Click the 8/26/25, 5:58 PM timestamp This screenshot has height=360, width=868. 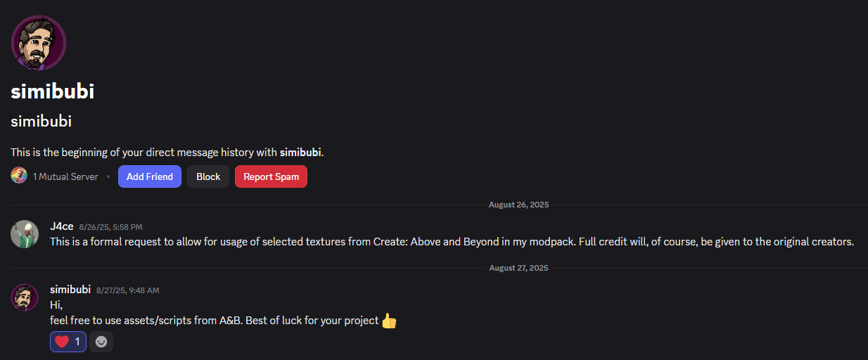tap(111, 227)
